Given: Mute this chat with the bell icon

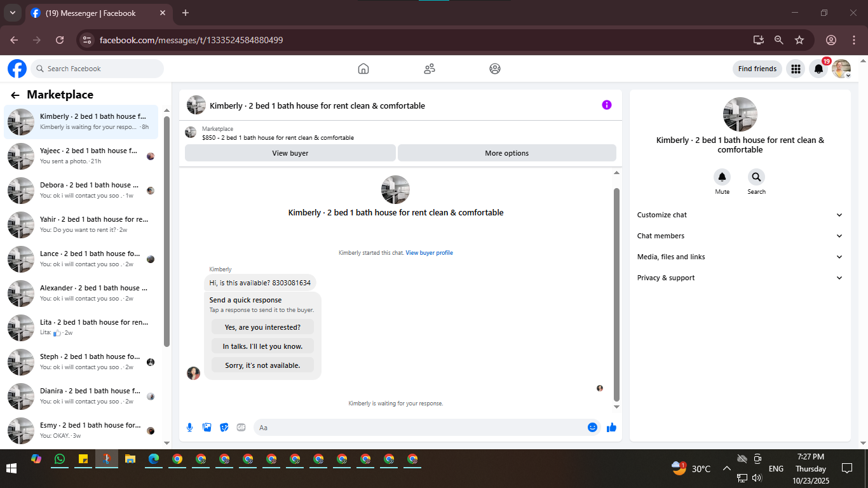Looking at the screenshot, I should click(x=722, y=177).
